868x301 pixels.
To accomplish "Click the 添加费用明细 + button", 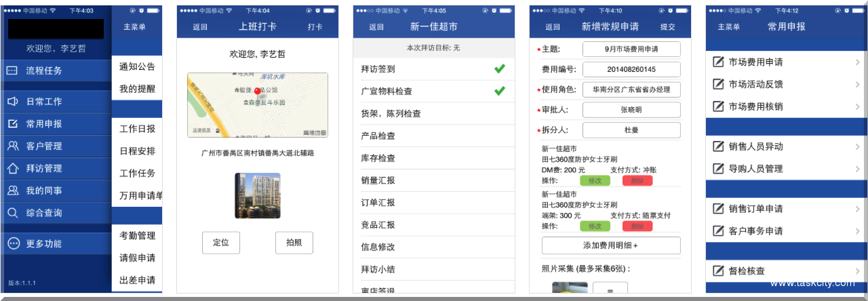I will click(611, 245).
